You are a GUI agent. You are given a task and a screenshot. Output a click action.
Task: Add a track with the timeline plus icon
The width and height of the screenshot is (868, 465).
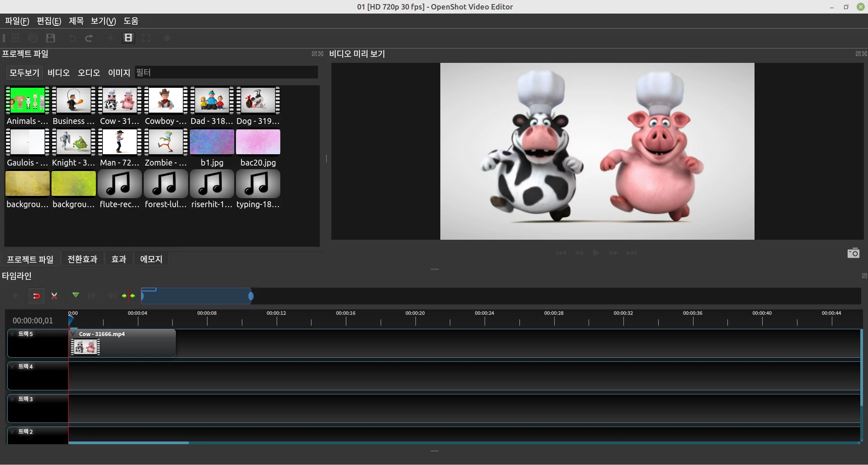tap(15, 296)
